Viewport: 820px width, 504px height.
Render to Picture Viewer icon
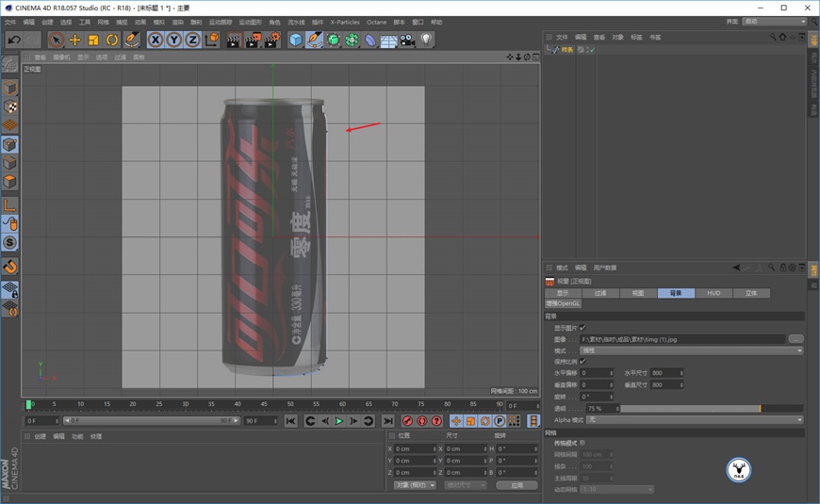coord(254,40)
